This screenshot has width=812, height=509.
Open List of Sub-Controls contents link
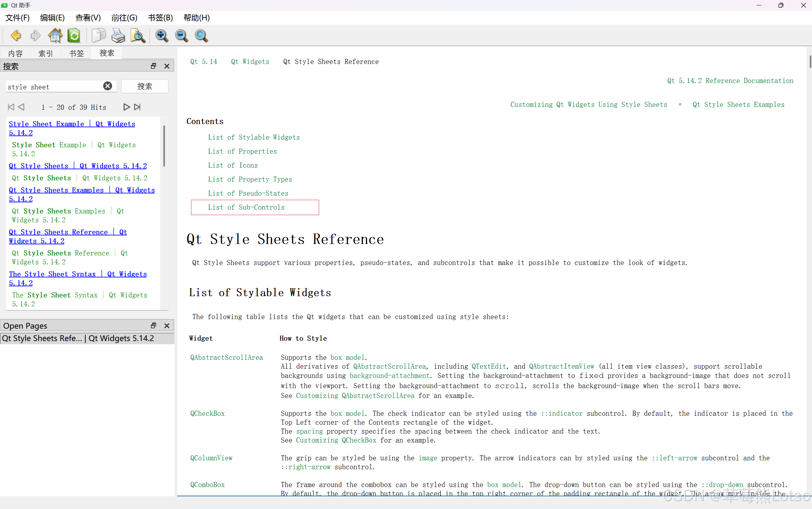click(x=246, y=207)
